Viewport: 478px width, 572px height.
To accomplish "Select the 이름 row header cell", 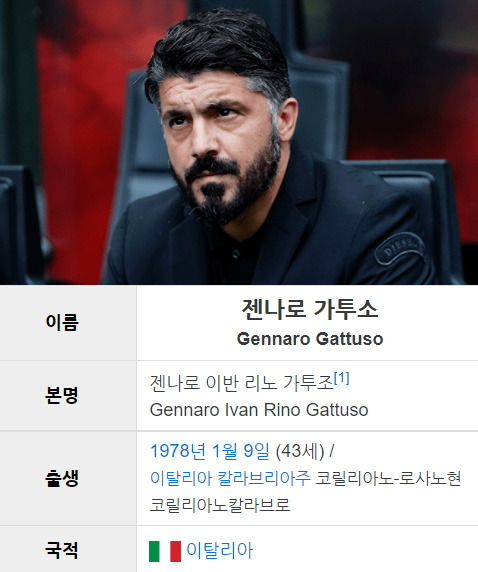I will (68, 323).
